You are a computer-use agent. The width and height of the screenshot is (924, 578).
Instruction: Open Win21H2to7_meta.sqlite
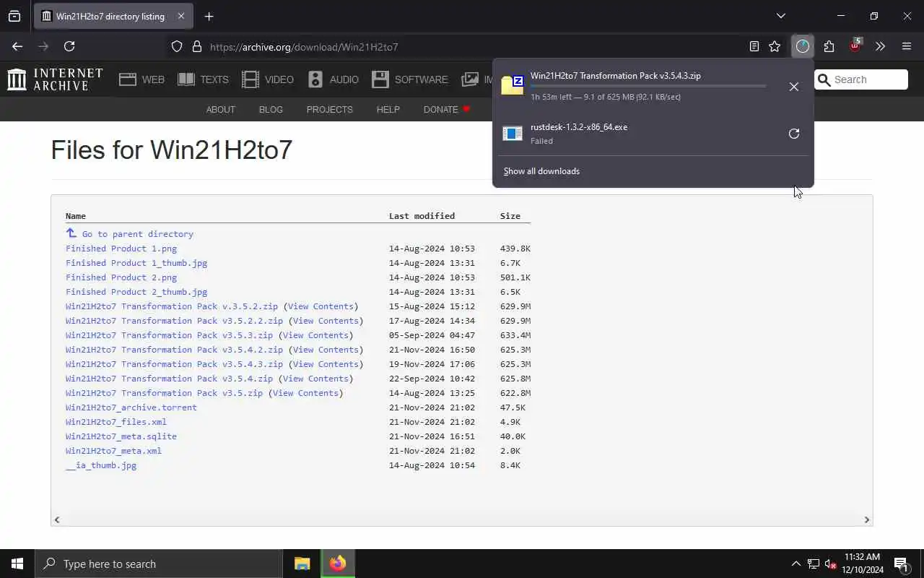(121, 436)
